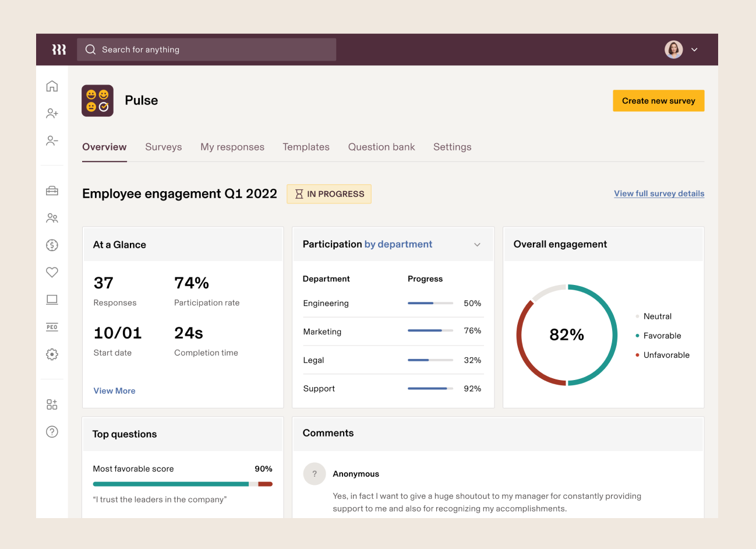Click the Progress column header
This screenshot has height=549, width=756.
coord(425,279)
